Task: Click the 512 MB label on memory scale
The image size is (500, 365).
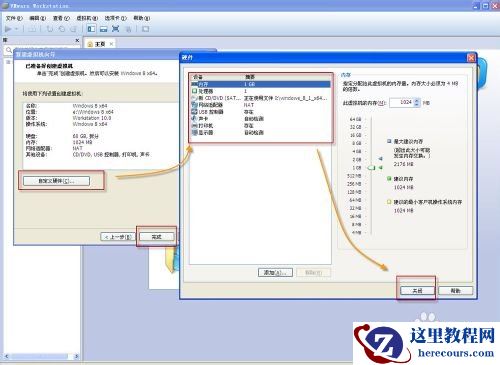Action: pyautogui.click(x=354, y=176)
